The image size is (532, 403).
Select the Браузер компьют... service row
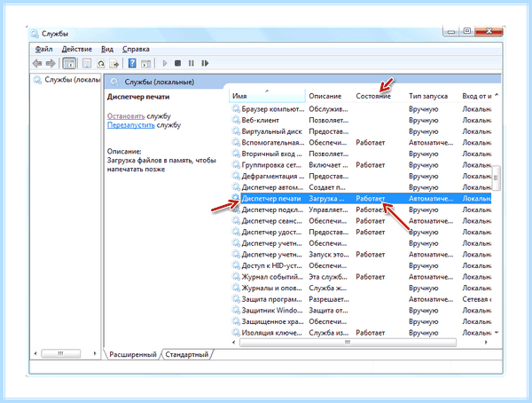coord(362,109)
